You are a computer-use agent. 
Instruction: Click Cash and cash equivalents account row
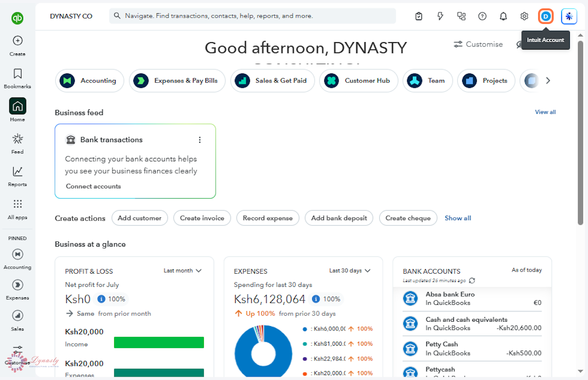click(472, 324)
